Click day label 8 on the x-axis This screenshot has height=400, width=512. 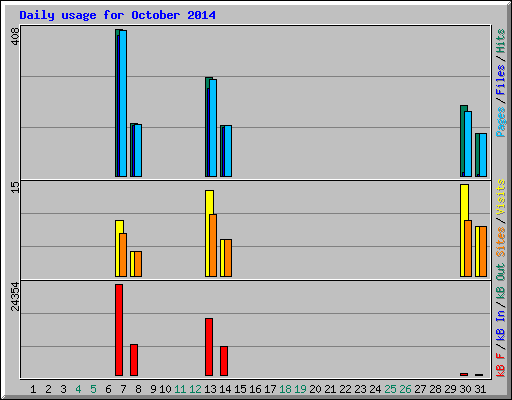point(138,389)
